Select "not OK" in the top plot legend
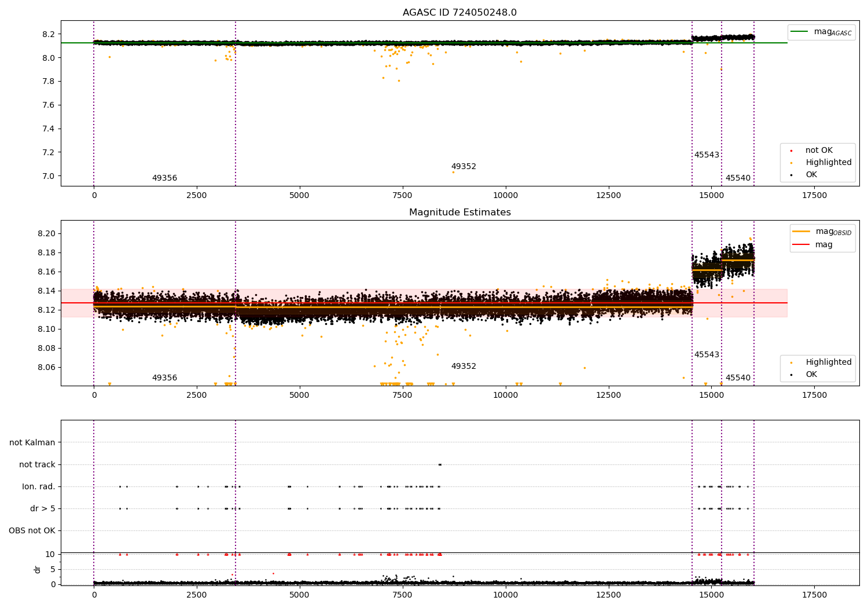 pos(819,151)
